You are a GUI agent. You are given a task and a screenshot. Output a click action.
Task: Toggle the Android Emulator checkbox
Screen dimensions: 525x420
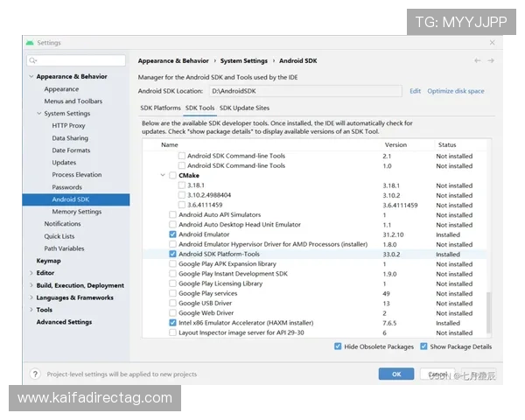(172, 234)
